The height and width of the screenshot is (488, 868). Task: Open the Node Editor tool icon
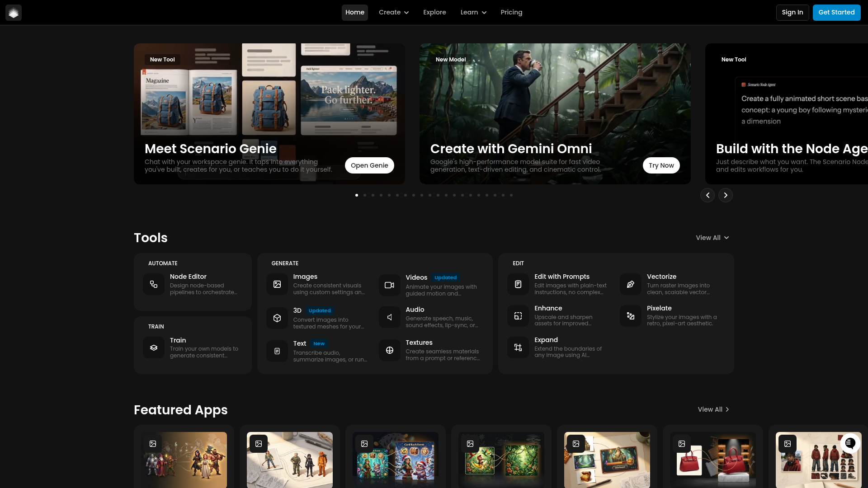154,284
